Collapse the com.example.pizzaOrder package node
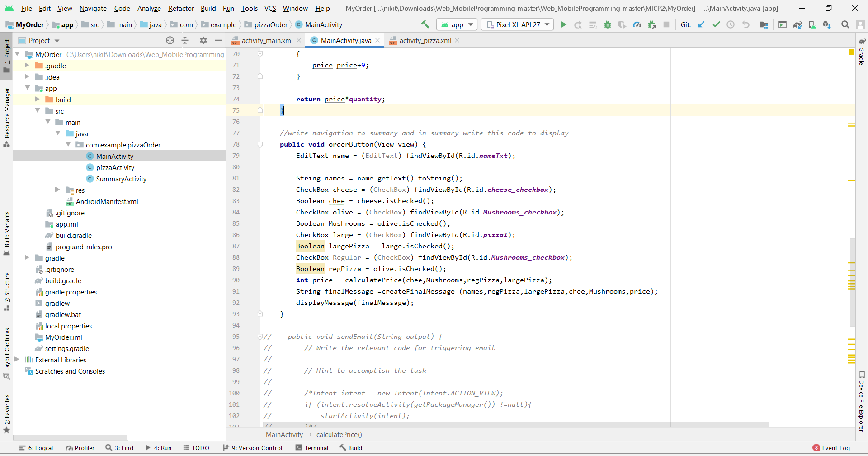The height and width of the screenshot is (456, 868). 68,144
